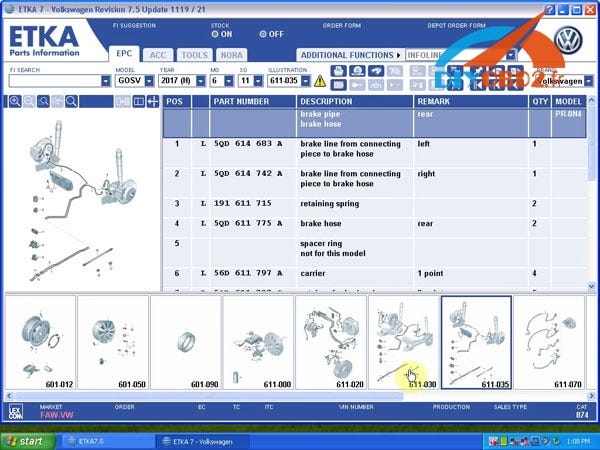Viewport: 600px width, 450px height.
Task: Select illustration thumbnail 601-050
Action: (113, 342)
